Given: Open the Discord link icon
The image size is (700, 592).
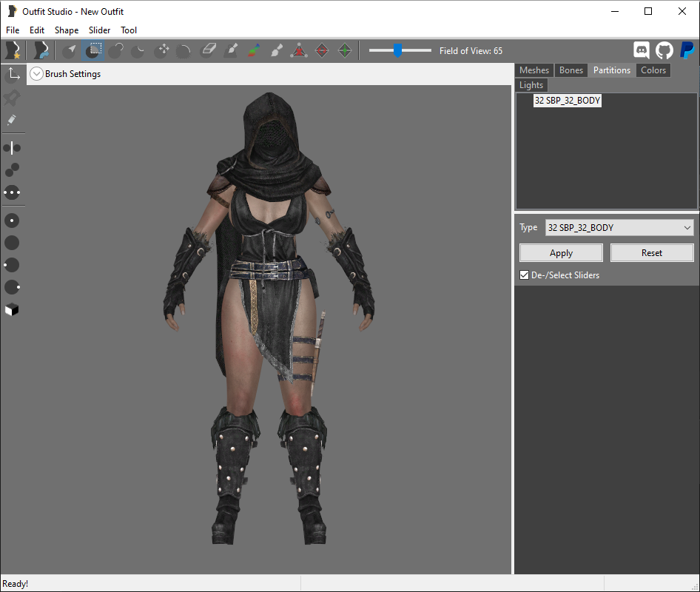Looking at the screenshot, I should coord(642,50).
